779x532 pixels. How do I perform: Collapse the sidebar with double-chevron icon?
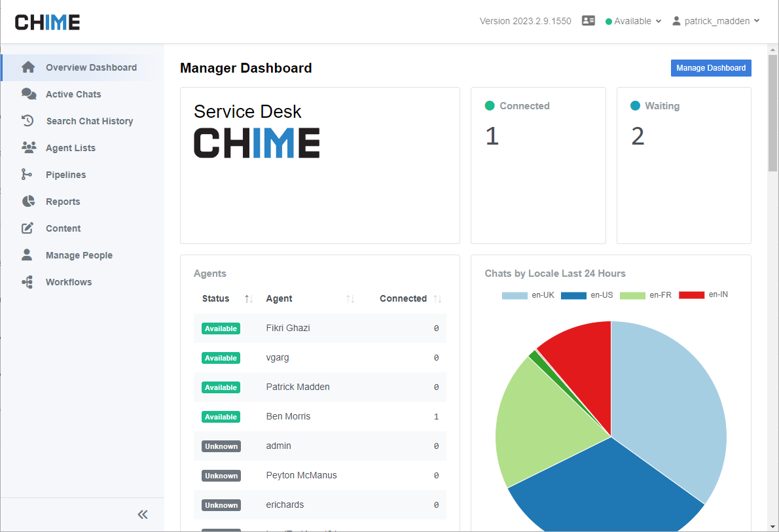click(x=143, y=514)
